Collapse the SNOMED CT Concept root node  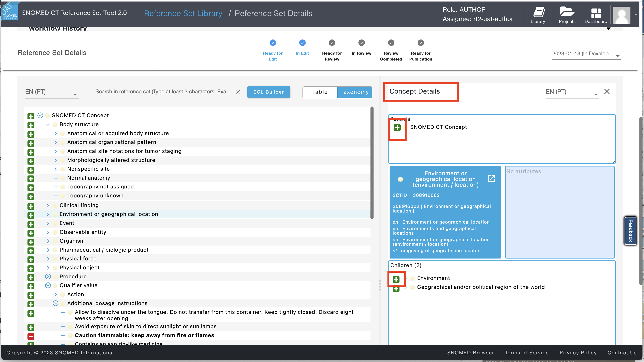point(40,115)
